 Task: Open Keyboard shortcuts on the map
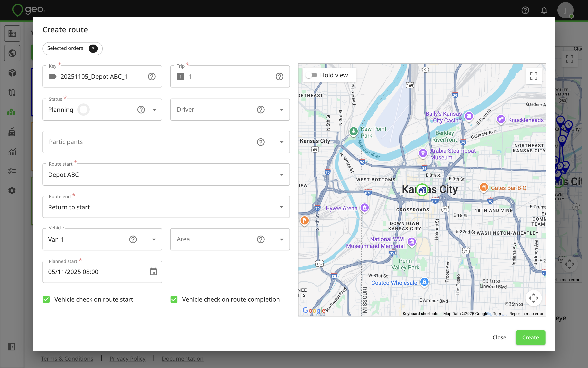(x=420, y=314)
